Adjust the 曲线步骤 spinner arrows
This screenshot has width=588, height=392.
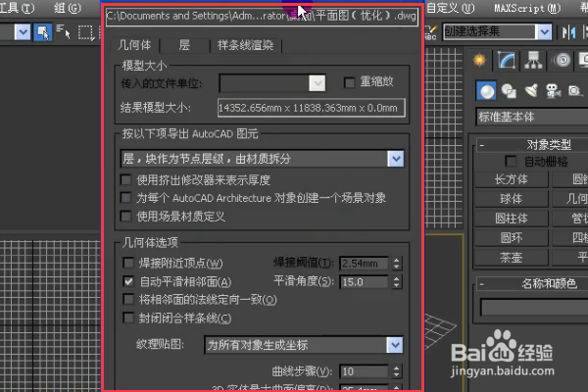[396, 371]
